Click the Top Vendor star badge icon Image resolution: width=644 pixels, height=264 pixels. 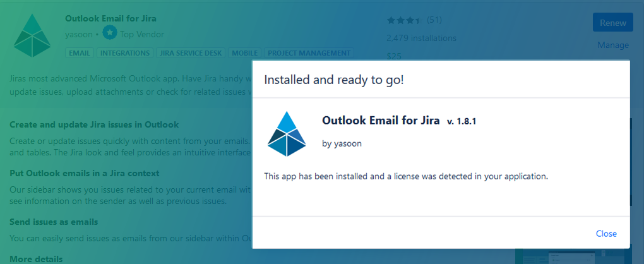(110, 33)
